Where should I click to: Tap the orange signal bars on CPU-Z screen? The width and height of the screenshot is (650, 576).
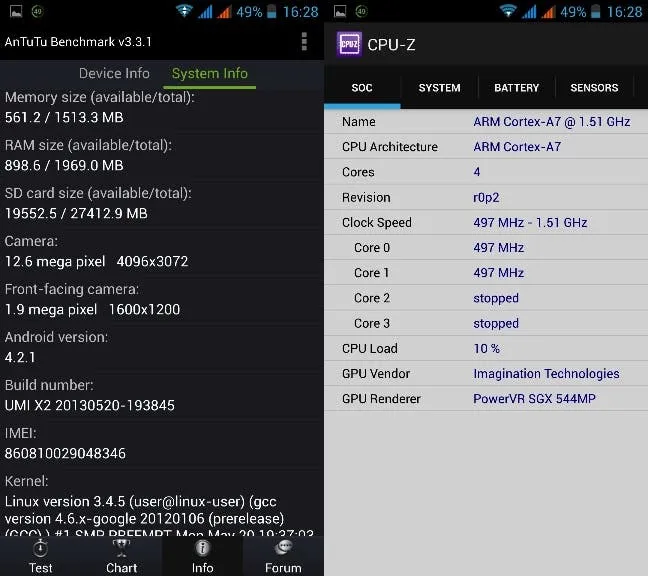click(548, 12)
